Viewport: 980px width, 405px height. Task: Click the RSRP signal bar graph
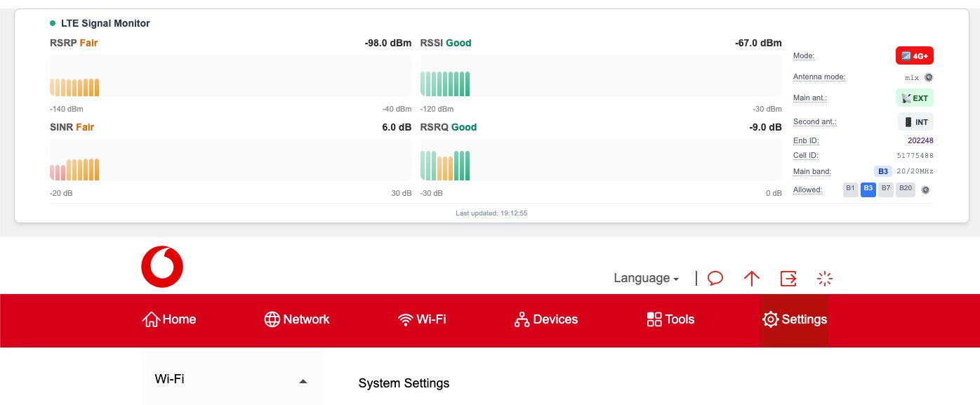tap(230, 75)
